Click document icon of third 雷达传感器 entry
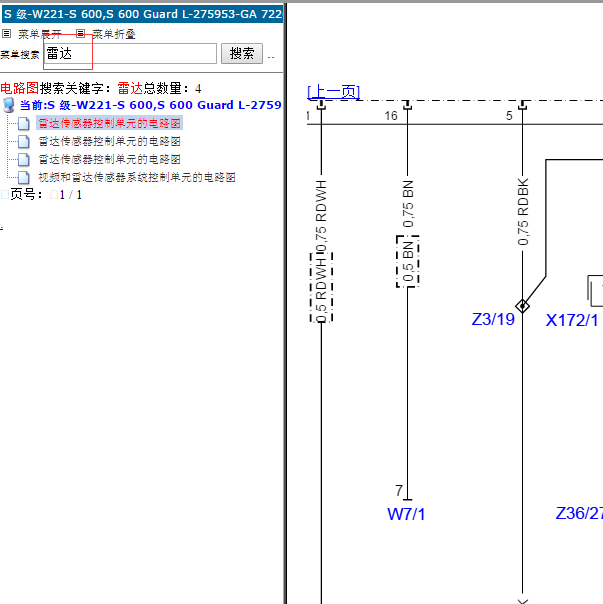 point(24,159)
